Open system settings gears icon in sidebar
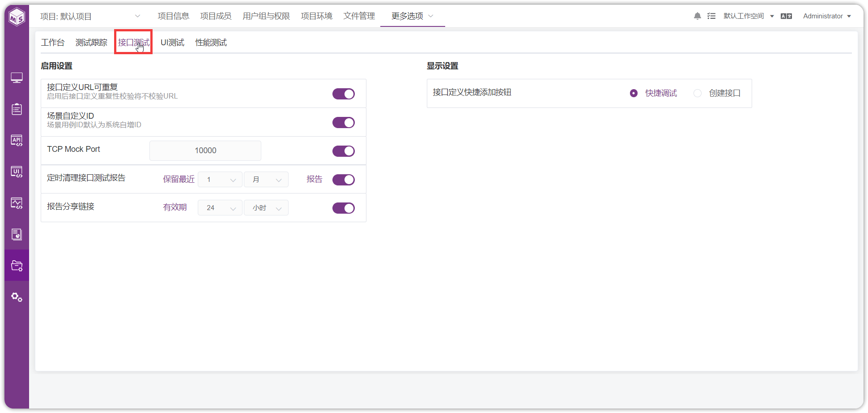Screen dimensions: 868x413 [x=17, y=297]
